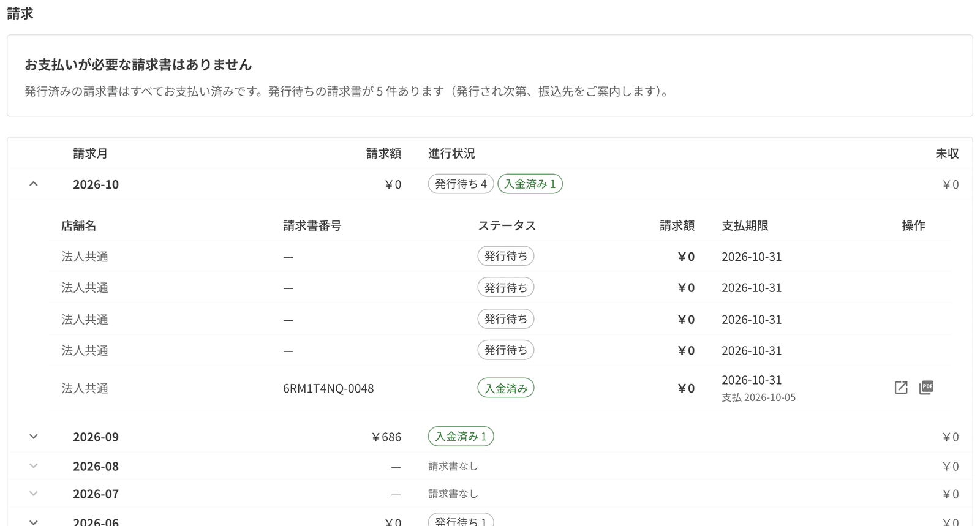Click the 進行状況 column header
The height and width of the screenshot is (526, 980).
click(x=451, y=153)
